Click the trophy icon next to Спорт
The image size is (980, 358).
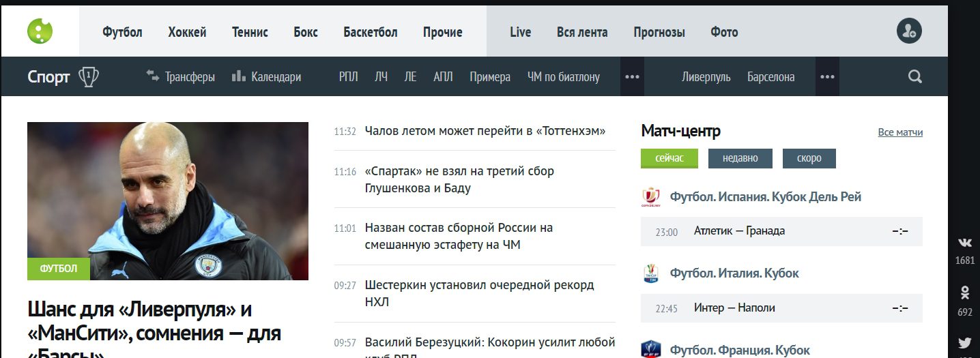pos(89,77)
